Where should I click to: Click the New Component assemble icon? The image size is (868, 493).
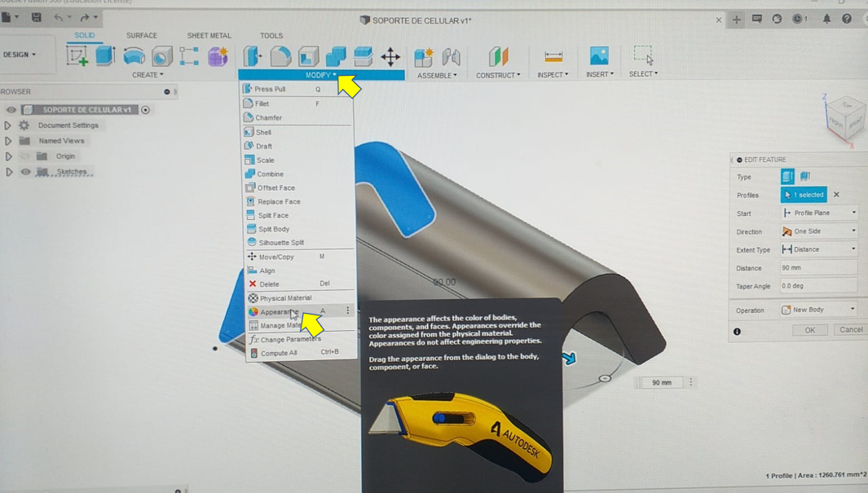click(x=424, y=57)
